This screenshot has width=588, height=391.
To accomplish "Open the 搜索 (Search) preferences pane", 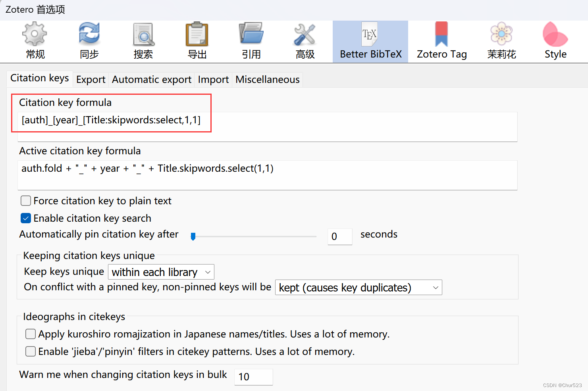I will point(143,42).
